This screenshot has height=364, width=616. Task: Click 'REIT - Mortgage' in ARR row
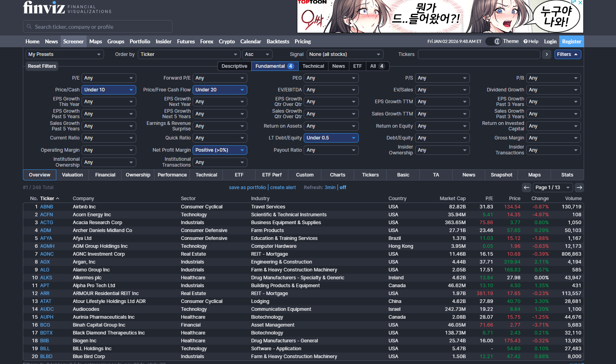click(269, 293)
